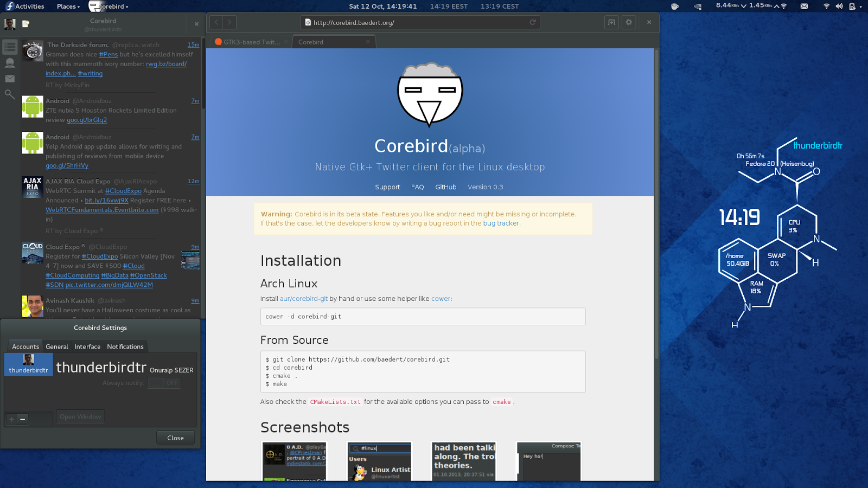The height and width of the screenshot is (488, 868).
Task: Open the 0 A.D. screenshot thumbnail
Action: pyautogui.click(x=295, y=461)
